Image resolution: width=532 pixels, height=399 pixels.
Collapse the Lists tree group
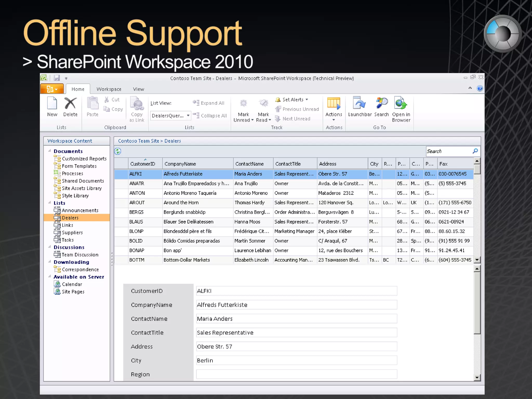[49, 202]
